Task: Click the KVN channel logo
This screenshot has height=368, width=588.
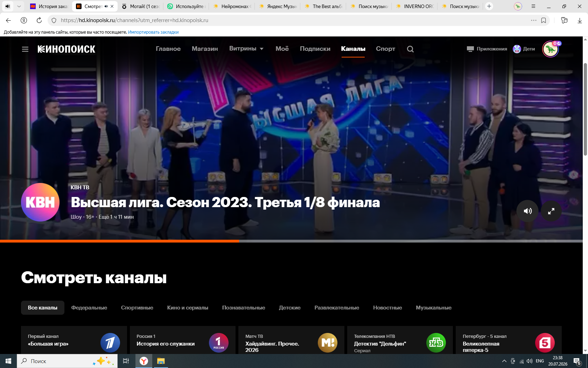Action: pyautogui.click(x=40, y=202)
